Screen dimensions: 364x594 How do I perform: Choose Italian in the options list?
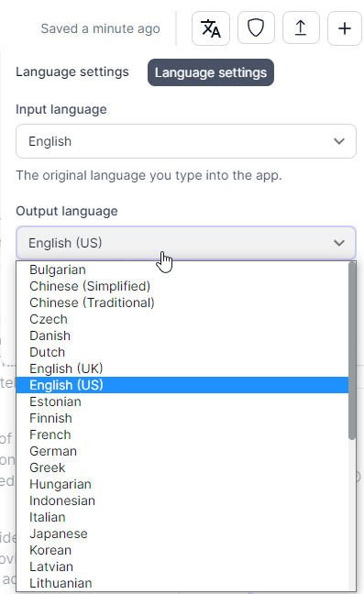pyautogui.click(x=182, y=517)
